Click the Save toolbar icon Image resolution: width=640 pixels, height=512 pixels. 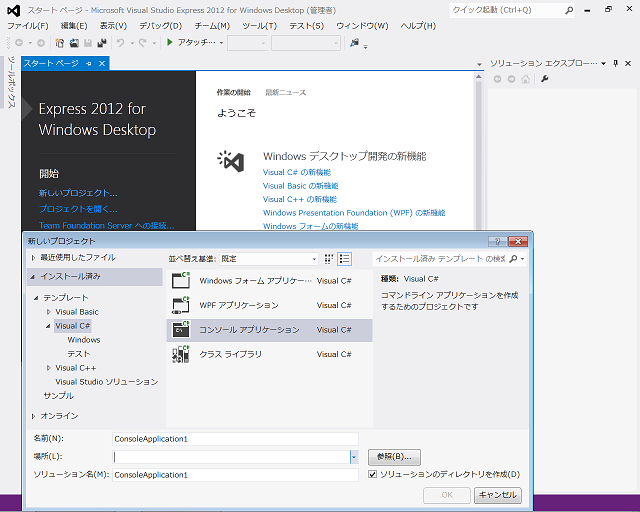[88, 42]
